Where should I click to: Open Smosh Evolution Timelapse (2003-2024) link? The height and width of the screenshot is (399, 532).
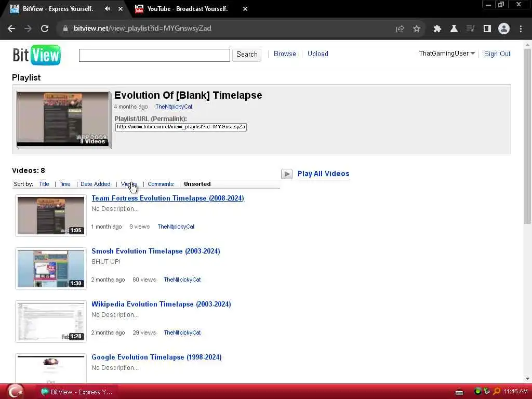(156, 251)
